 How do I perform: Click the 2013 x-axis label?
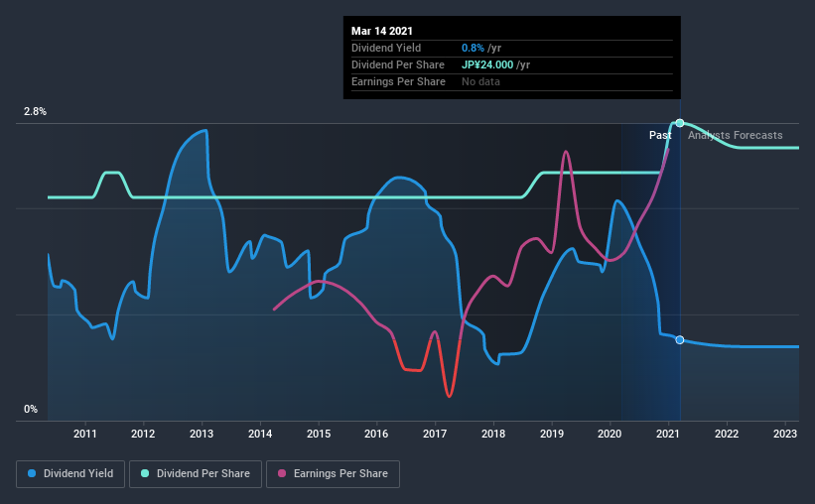point(202,434)
